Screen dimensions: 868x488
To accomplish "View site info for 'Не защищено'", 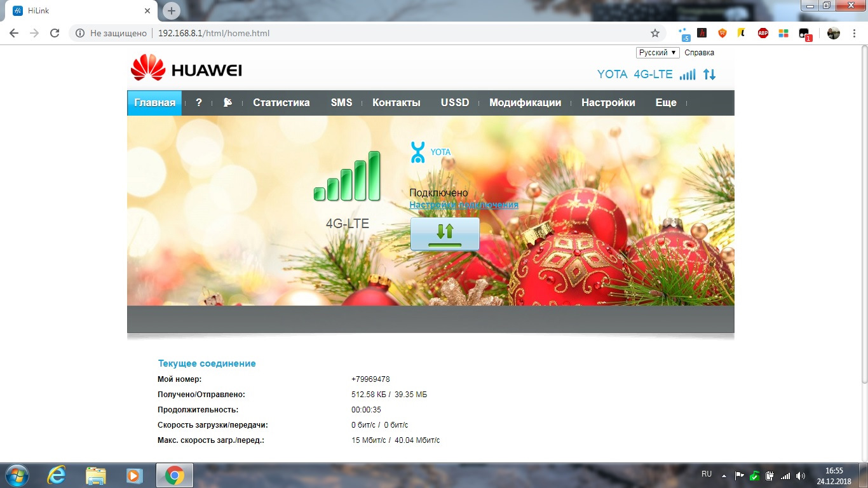I will pyautogui.click(x=111, y=33).
